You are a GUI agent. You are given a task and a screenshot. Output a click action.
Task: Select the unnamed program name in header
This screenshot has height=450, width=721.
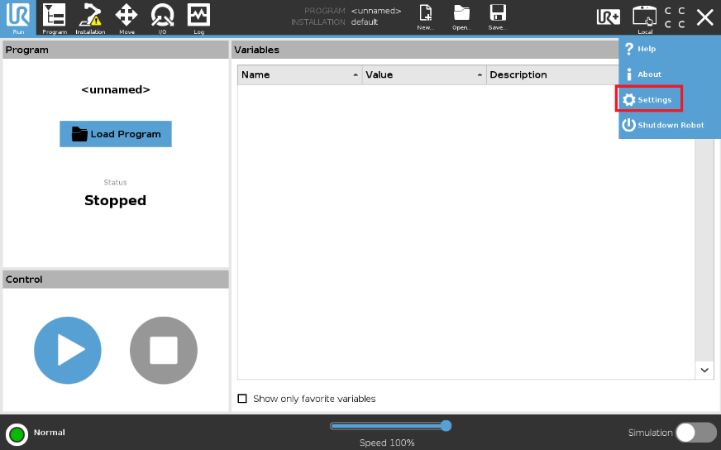(x=376, y=11)
